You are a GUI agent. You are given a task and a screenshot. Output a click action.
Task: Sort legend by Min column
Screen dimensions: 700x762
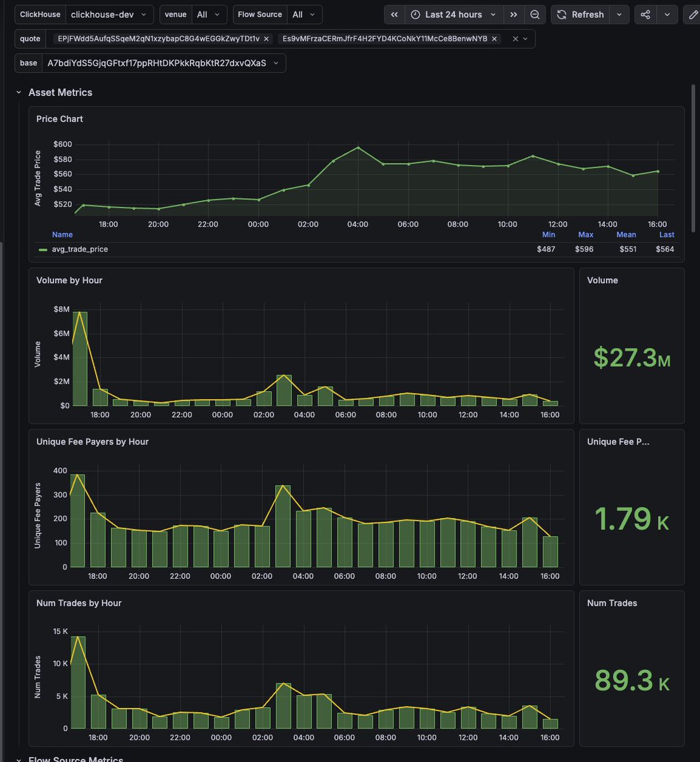click(548, 234)
